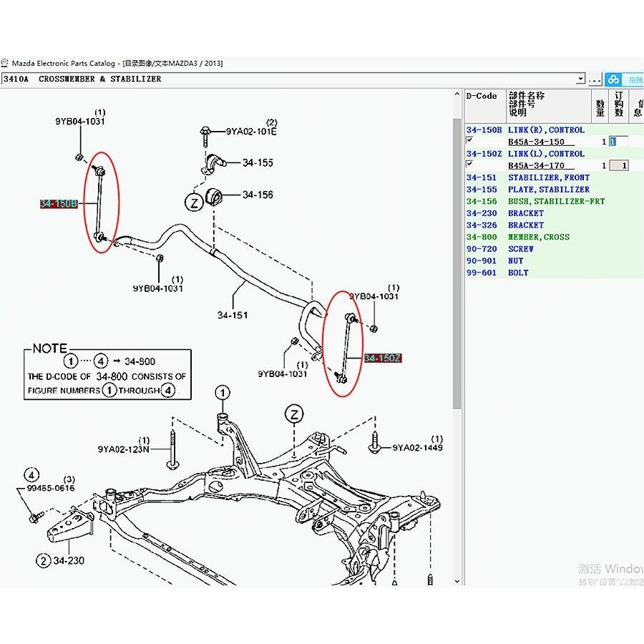Select the 34-151 STABILIZER, FRONT row
Screen dimensions: 644x644
pos(554,177)
